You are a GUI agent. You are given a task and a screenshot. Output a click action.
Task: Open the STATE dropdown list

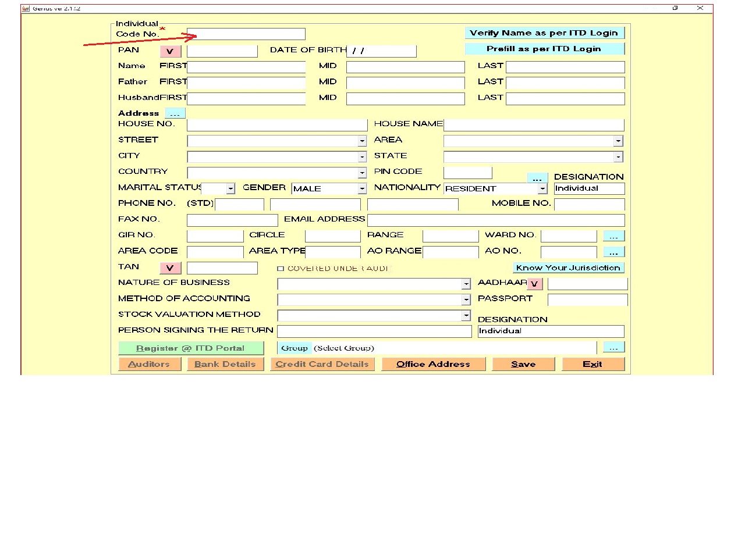pyautogui.click(x=618, y=157)
